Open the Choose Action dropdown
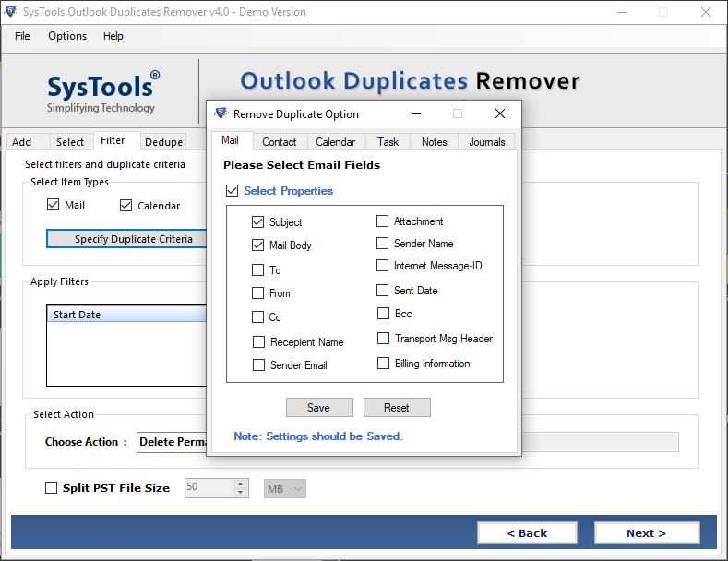Viewport: 728px width, 561px height. click(172, 442)
